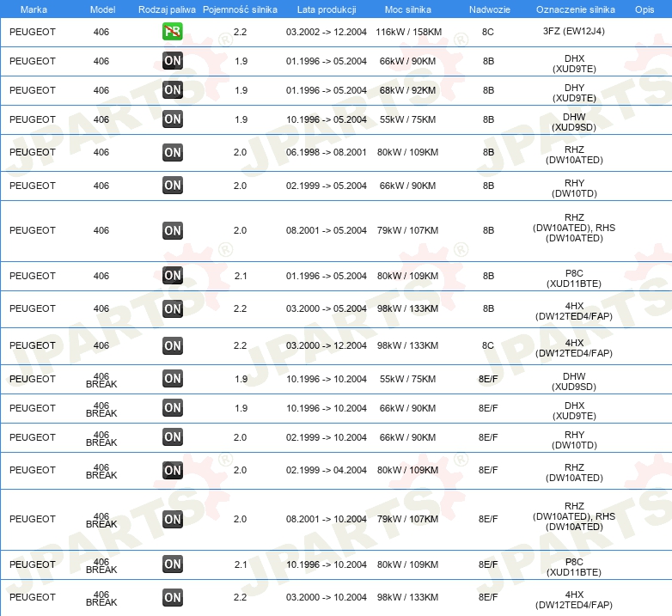
Task: Click the Nadwozie column header
Action: [488, 9]
